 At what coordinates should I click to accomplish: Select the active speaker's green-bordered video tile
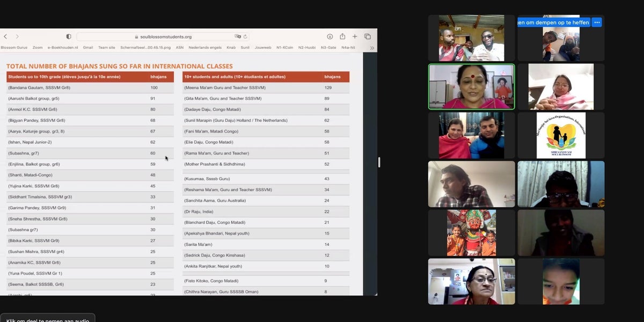471,86
